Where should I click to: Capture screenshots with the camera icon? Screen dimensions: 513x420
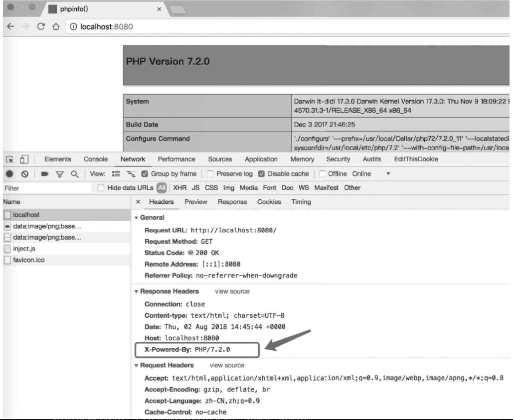pos(45,174)
